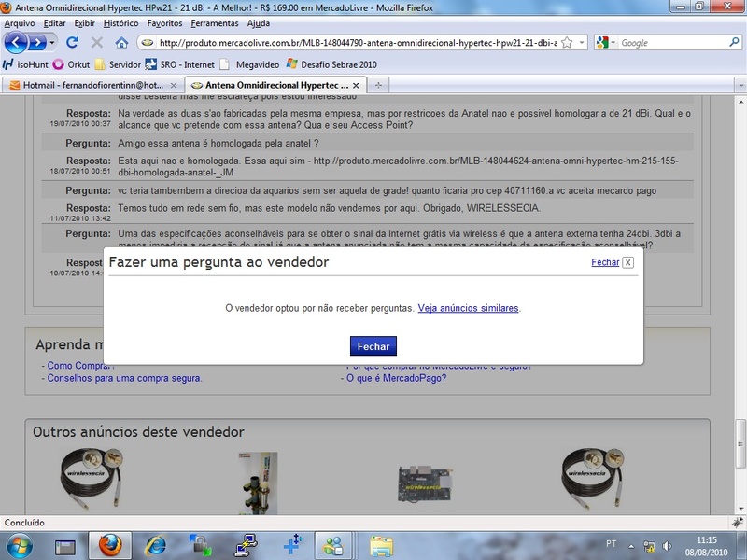The height and width of the screenshot is (560, 747).
Task: Launch Internet Explorer from the taskbar
Action: coord(155,546)
